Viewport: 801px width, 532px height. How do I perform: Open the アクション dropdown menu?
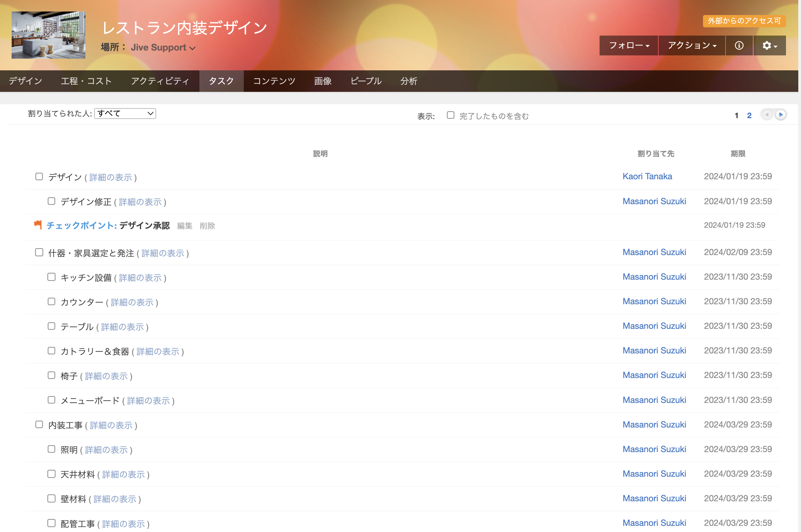[691, 45]
